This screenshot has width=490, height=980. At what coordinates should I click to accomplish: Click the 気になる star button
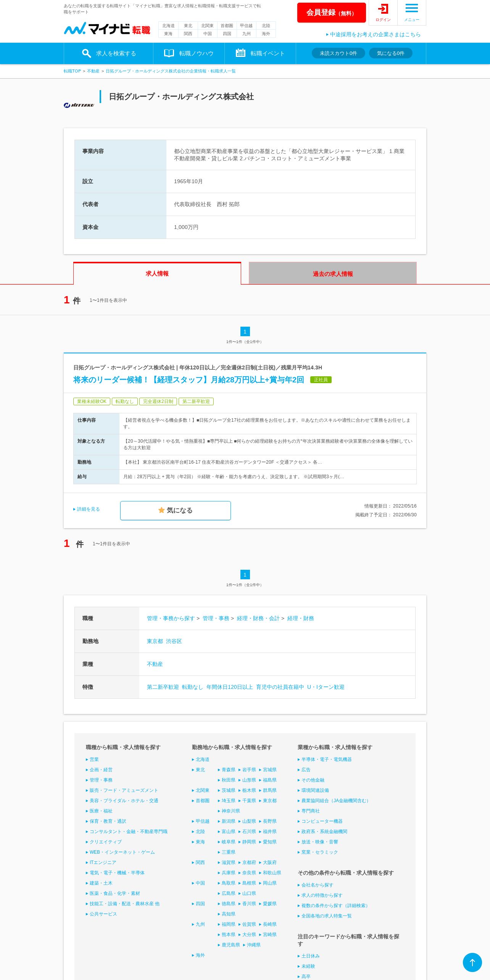point(176,511)
